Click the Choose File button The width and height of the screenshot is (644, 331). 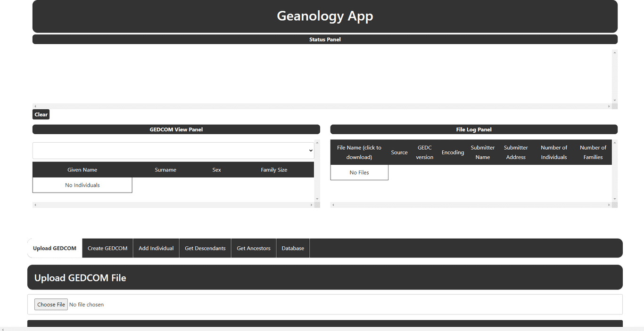point(51,305)
